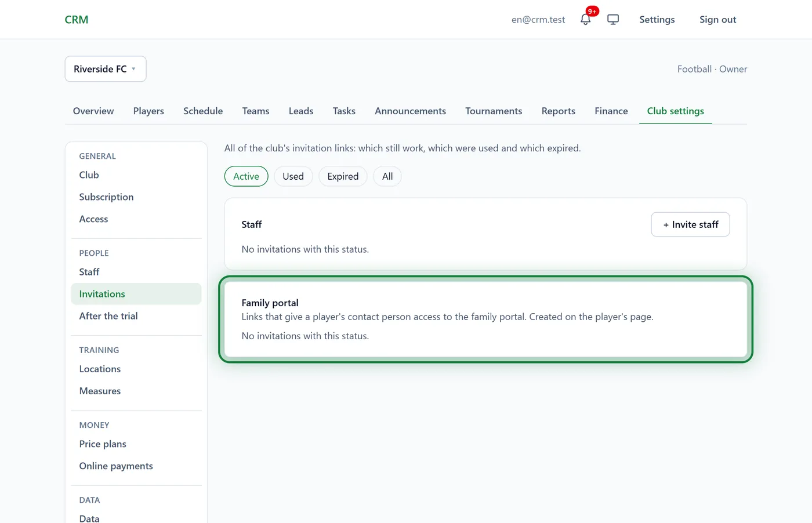812x523 pixels.
Task: Open the Announcements tab
Action: click(x=410, y=111)
